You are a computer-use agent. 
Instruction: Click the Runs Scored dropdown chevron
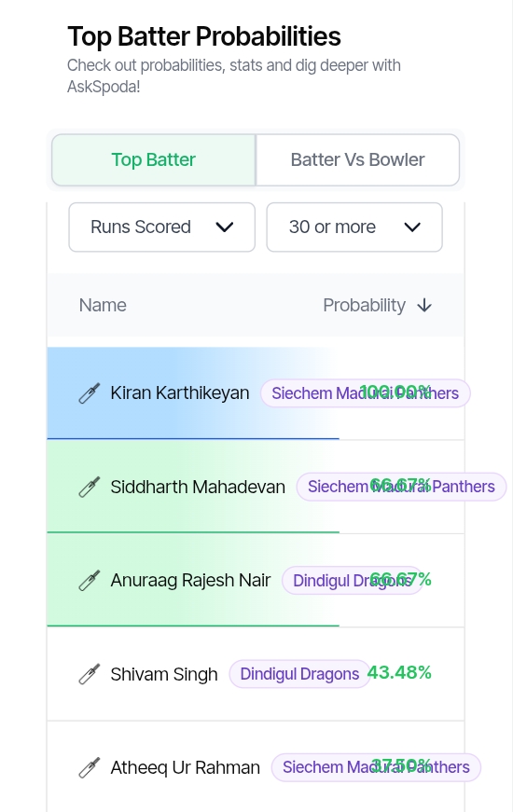coord(225,227)
